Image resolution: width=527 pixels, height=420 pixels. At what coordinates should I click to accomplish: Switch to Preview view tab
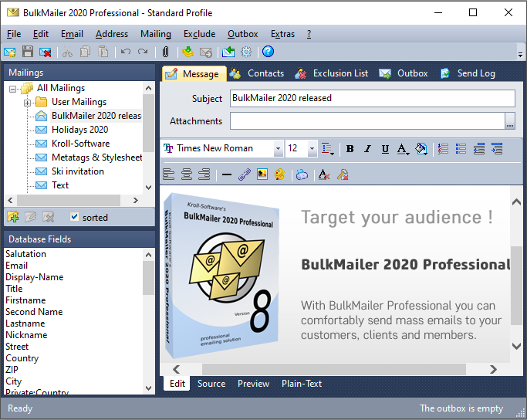click(x=253, y=384)
